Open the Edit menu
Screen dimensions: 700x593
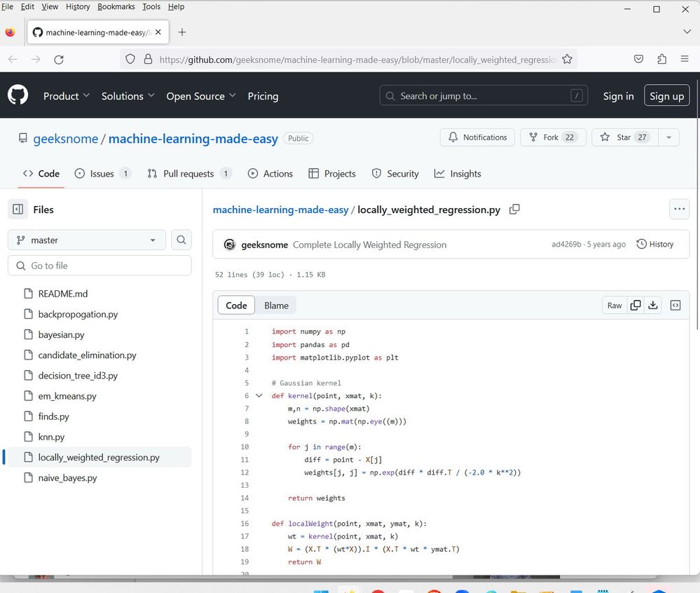pos(27,7)
